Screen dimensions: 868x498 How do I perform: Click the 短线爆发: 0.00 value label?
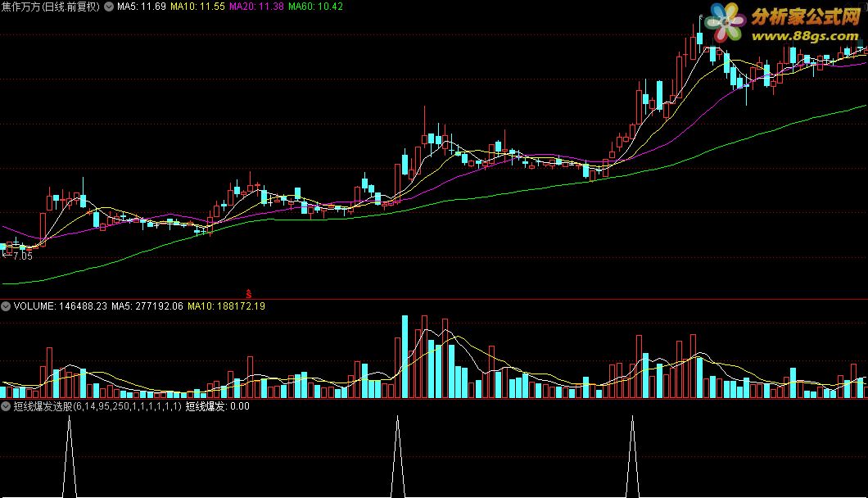coord(218,406)
